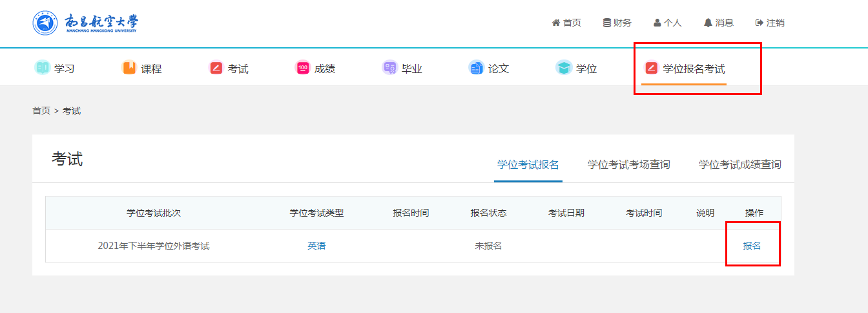This screenshot has width=868, height=313.
Task: Open the 学位报名考试 menu item
Action: pos(694,69)
